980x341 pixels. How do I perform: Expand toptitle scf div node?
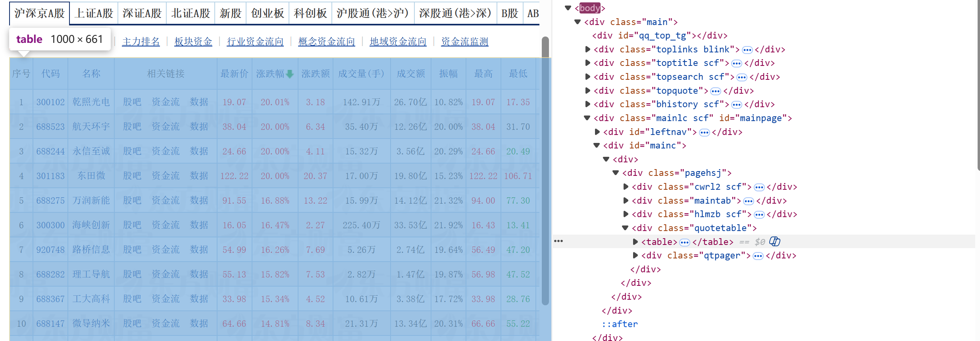pos(588,63)
